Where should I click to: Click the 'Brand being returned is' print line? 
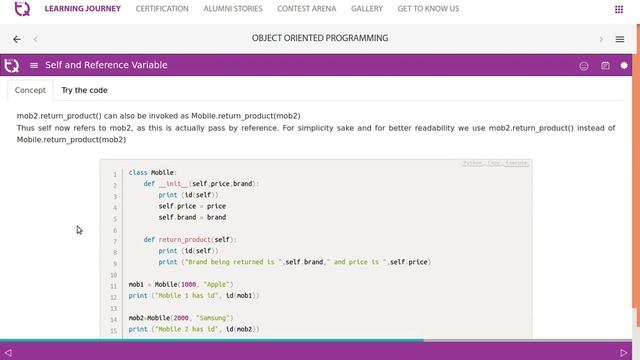click(x=295, y=262)
